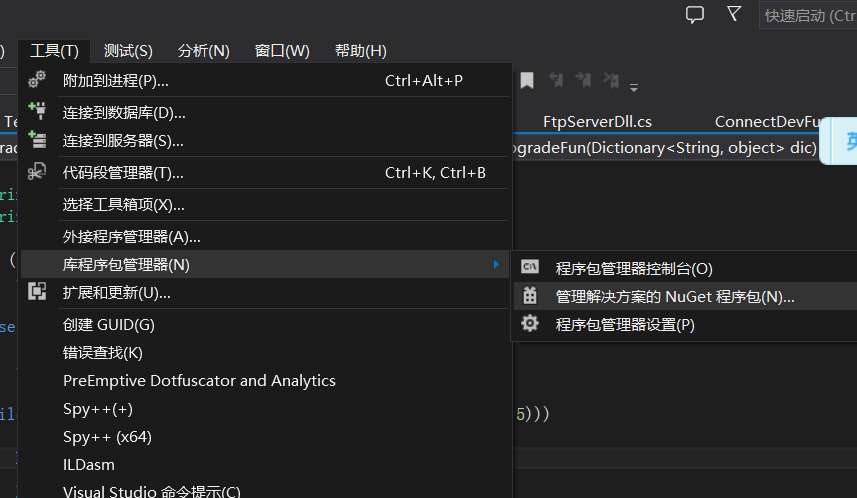857x498 pixels.
Task: Click the package manager console icon
Action: (530, 267)
